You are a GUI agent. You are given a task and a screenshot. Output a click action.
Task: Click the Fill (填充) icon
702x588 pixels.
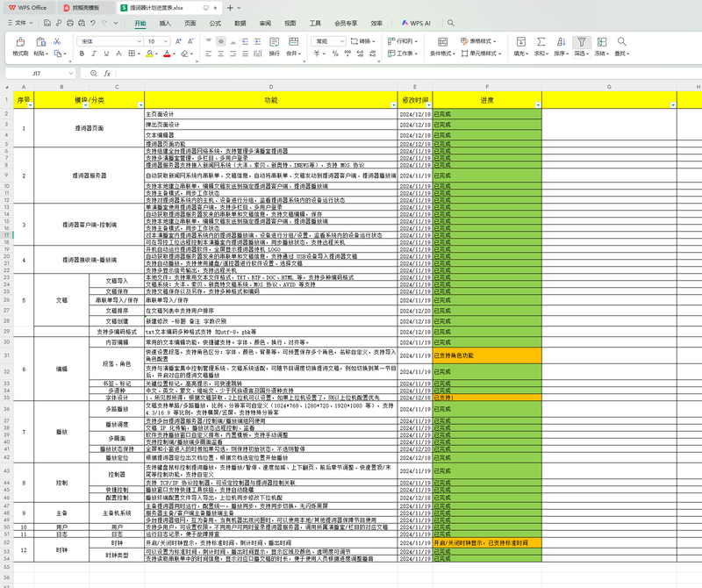pos(521,41)
